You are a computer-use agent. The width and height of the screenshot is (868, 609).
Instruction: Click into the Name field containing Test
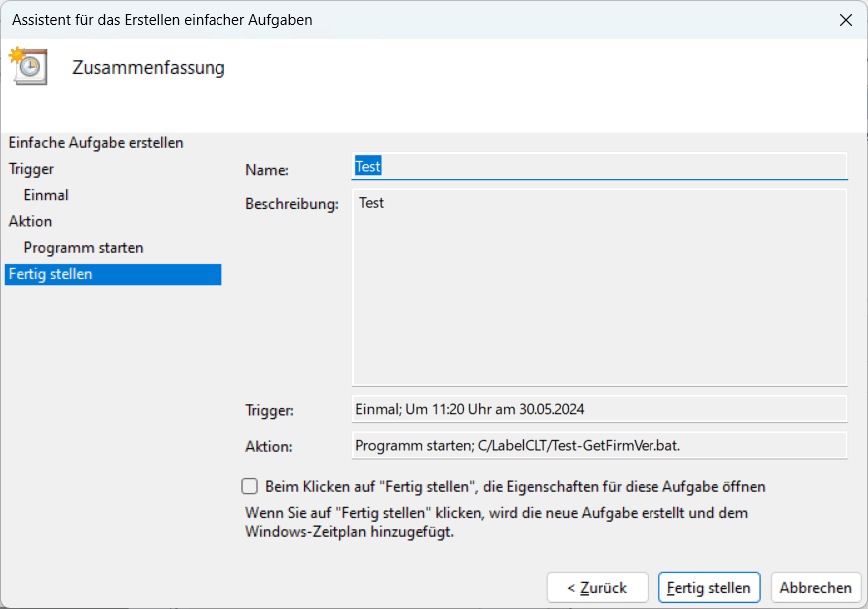point(599,167)
